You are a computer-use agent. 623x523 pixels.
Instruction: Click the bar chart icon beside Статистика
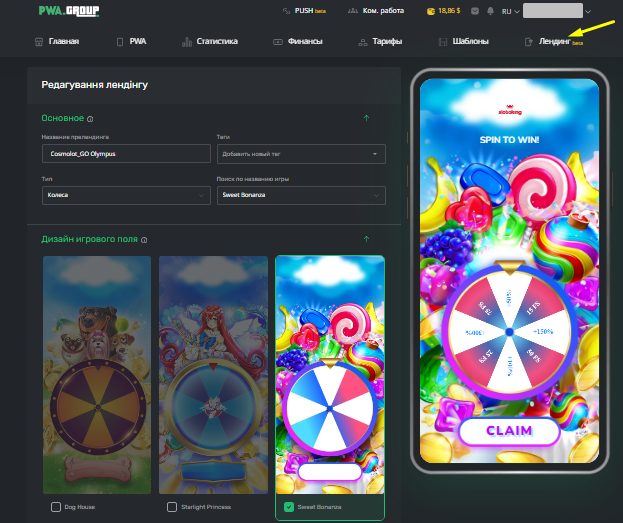pos(186,42)
